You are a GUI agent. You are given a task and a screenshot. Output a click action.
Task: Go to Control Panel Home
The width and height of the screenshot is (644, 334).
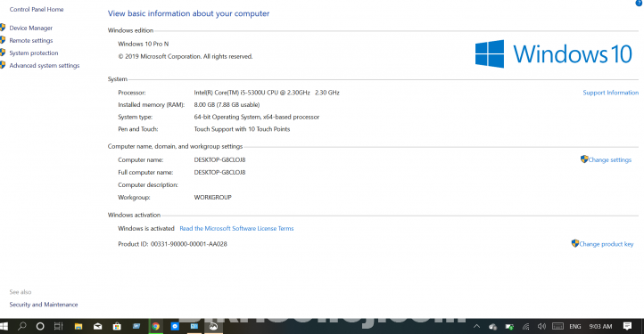37,10
